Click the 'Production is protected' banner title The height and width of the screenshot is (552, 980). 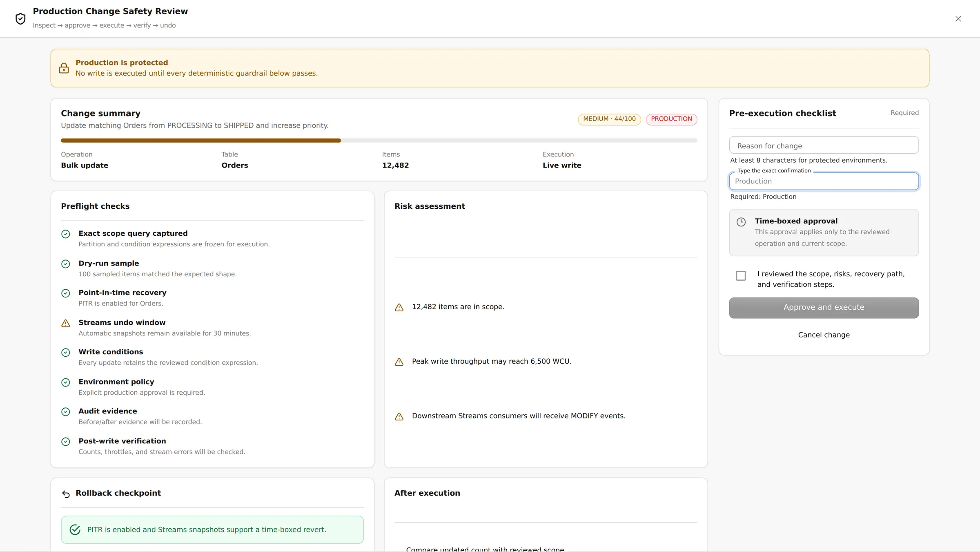pyautogui.click(x=122, y=63)
